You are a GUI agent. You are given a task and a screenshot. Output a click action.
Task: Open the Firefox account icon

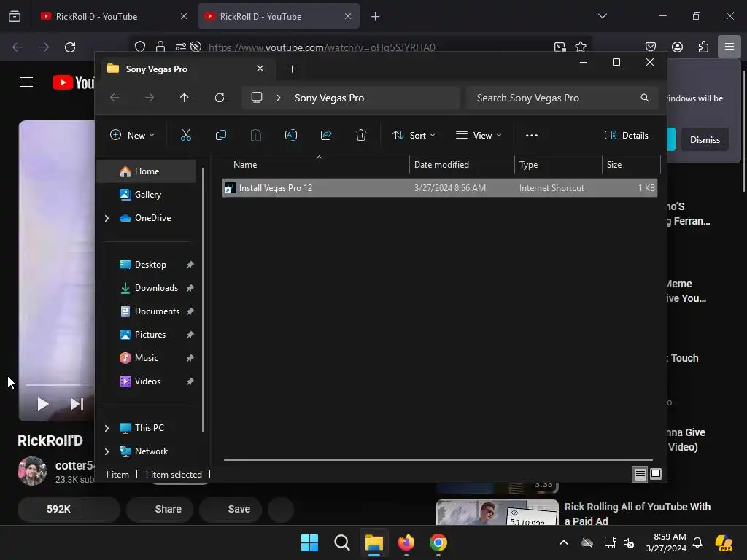[x=677, y=47]
